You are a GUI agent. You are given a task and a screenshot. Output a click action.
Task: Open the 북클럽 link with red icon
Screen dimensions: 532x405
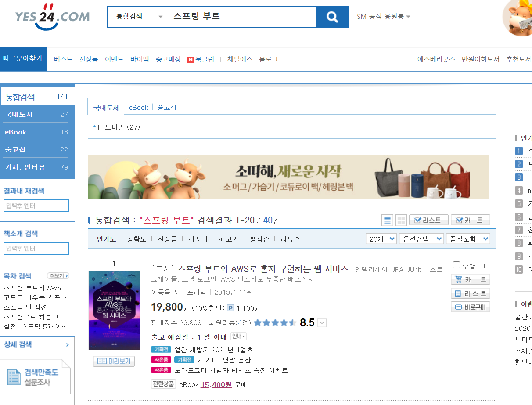click(x=201, y=59)
